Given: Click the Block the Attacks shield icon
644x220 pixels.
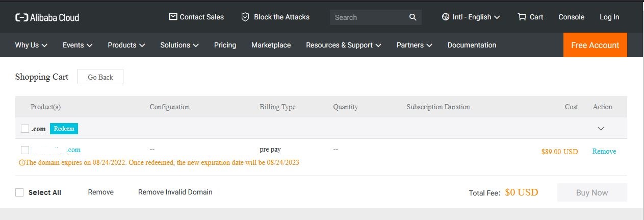Looking at the screenshot, I should [x=245, y=17].
